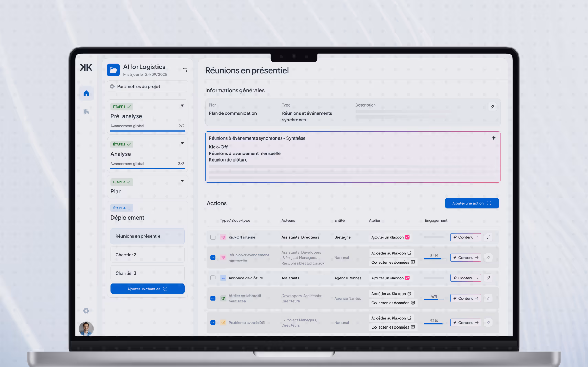The height and width of the screenshot is (367, 588).
Task: Uncheck the Atelier collaboratif multisites checkbox
Action: point(213,298)
